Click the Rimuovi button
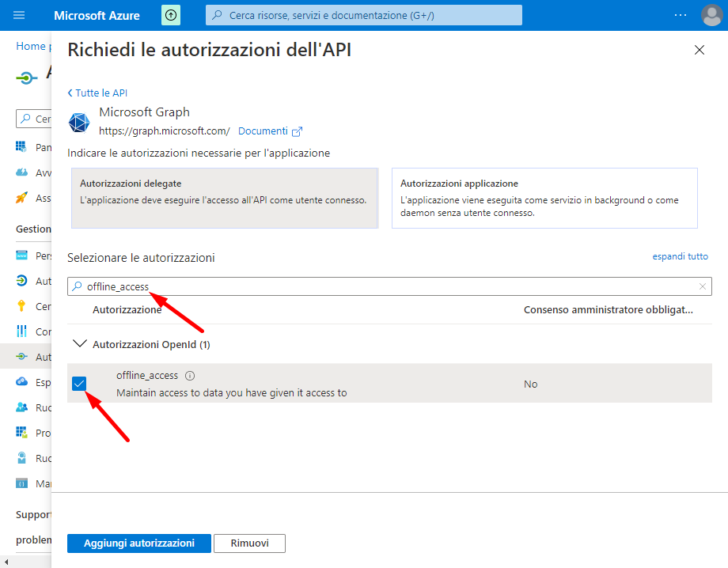The width and height of the screenshot is (728, 568). pos(250,543)
